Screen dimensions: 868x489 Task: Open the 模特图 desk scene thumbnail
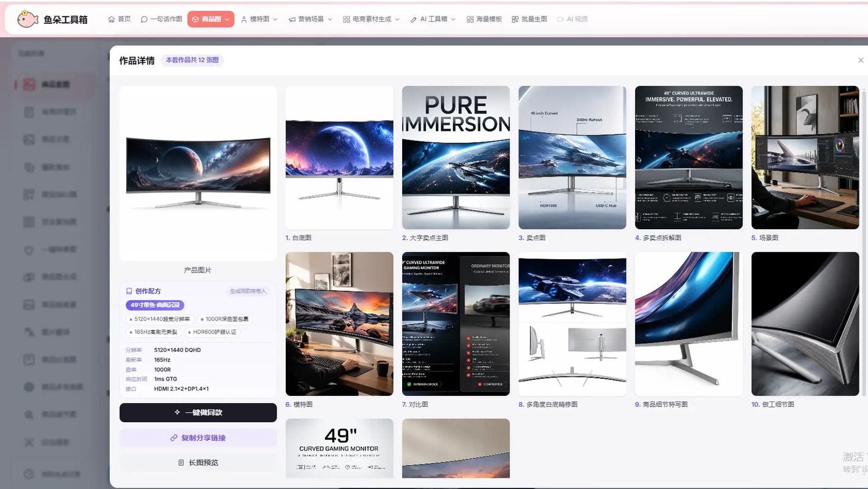pos(340,324)
